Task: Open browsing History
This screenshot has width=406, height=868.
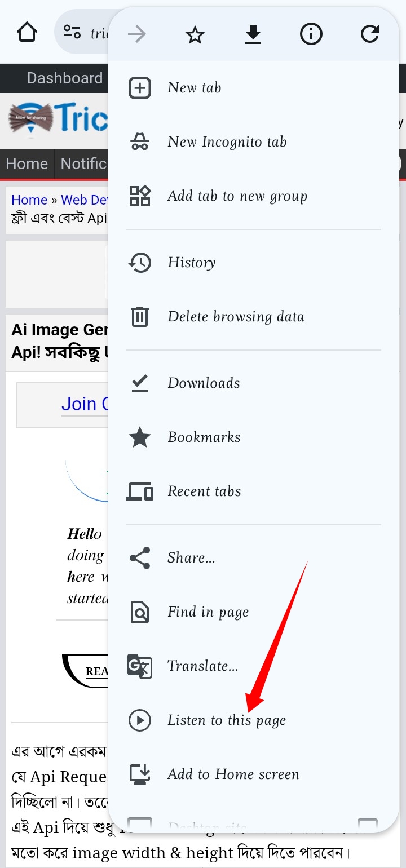Action: click(x=192, y=263)
